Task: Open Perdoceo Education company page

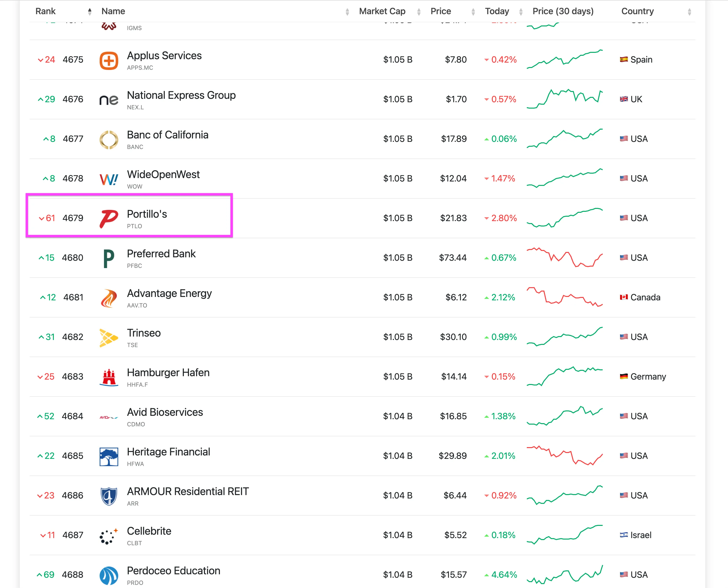Action: (x=174, y=571)
